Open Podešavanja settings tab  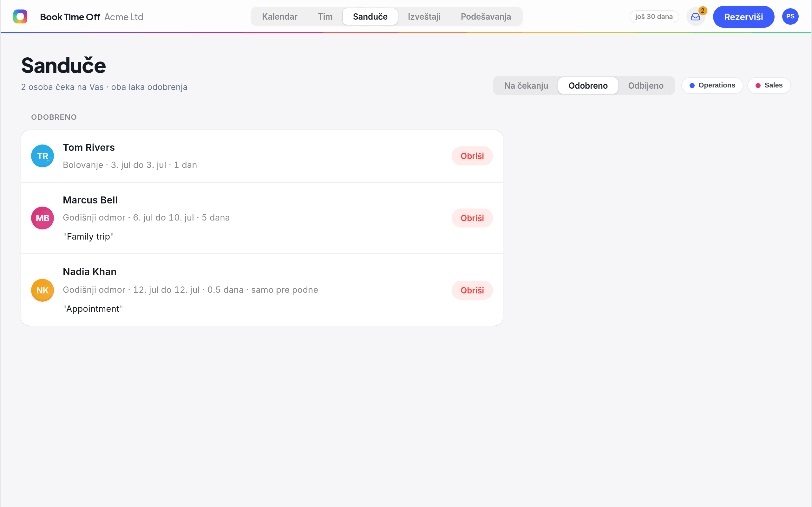point(486,16)
